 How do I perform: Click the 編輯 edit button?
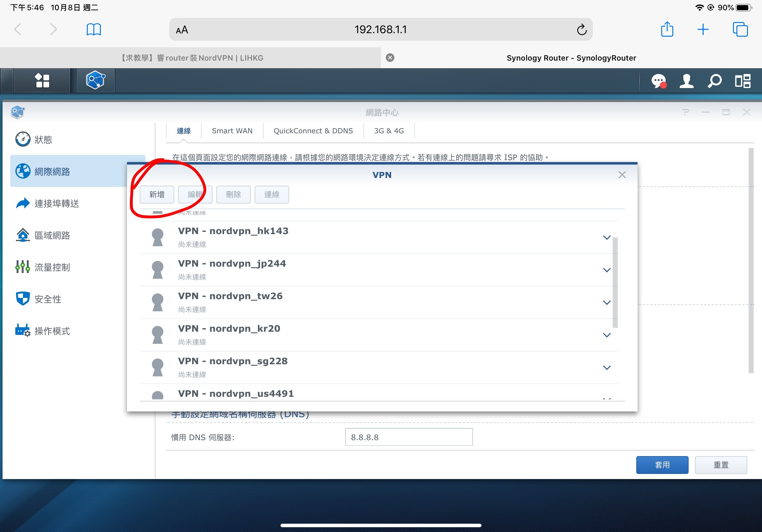point(195,194)
